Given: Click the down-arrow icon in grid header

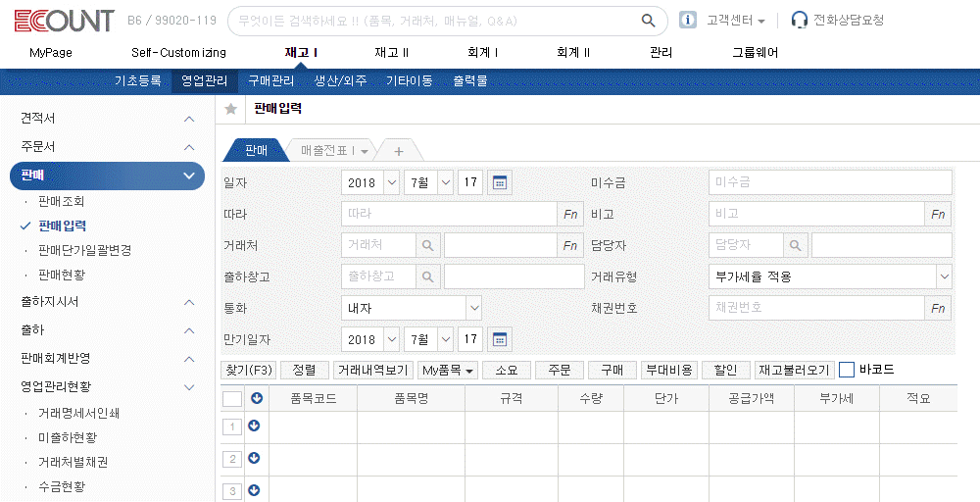Looking at the screenshot, I should click(x=256, y=398).
